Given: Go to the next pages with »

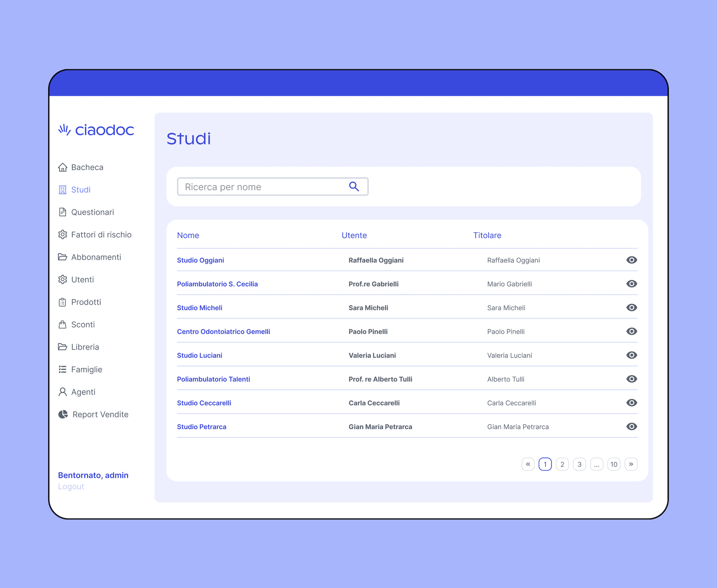Looking at the screenshot, I should pyautogui.click(x=631, y=464).
